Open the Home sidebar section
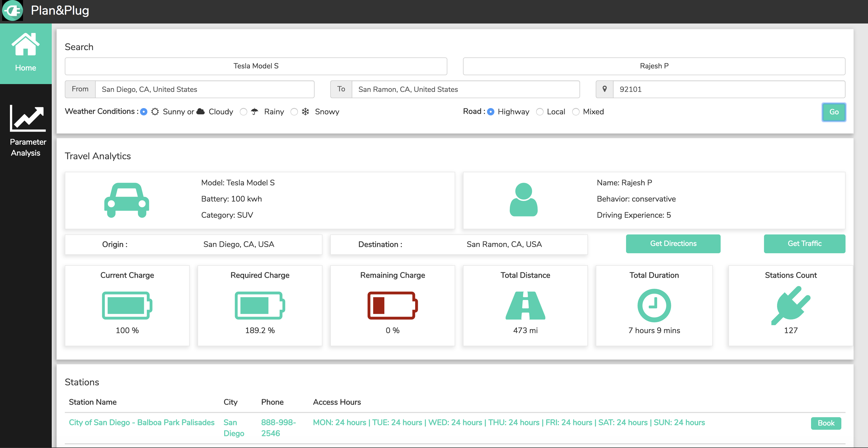This screenshot has width=868, height=448. point(26,53)
